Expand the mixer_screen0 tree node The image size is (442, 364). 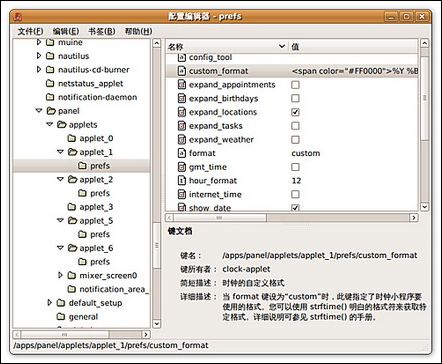[60, 275]
